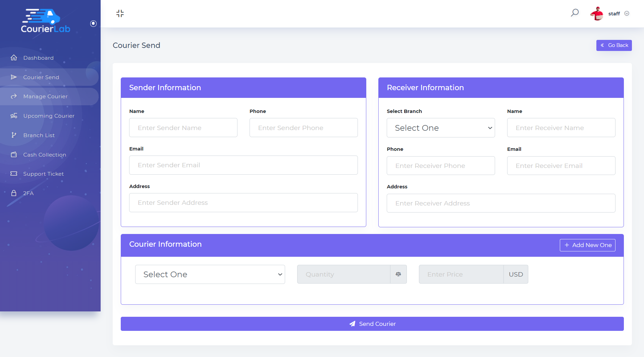Open the Select Branch dropdown
This screenshot has height=357, width=644.
coord(441,128)
